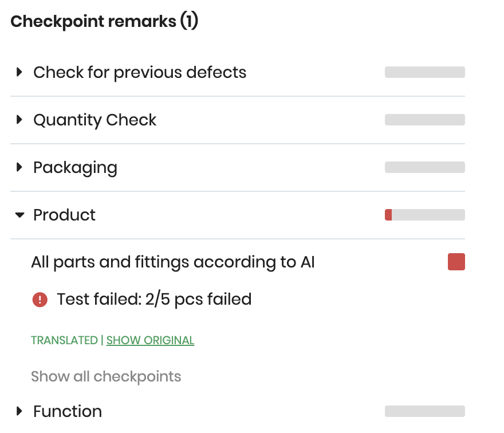Click the Quantity Check progress bar
This screenshot has width=504, height=433.
[424, 120]
